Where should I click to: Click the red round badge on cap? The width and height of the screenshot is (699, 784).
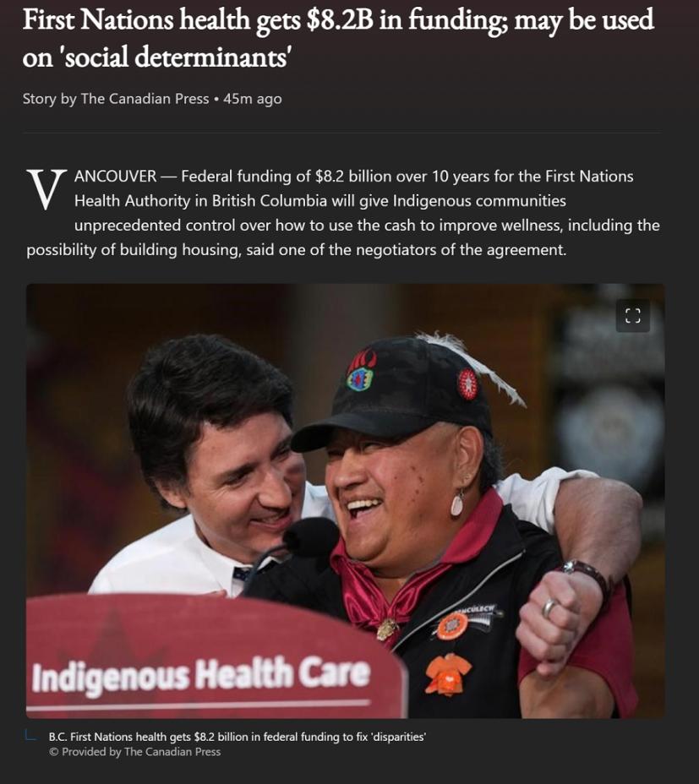468,384
